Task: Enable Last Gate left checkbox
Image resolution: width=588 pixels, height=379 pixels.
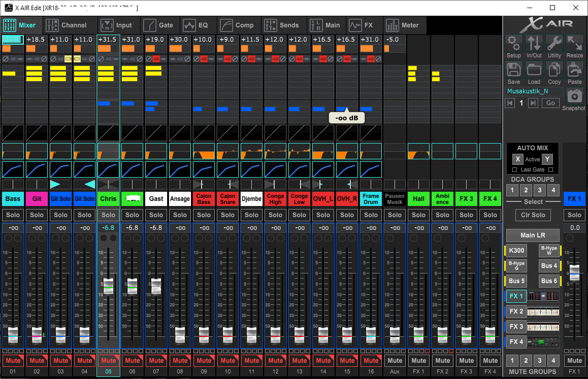Action: pos(514,170)
